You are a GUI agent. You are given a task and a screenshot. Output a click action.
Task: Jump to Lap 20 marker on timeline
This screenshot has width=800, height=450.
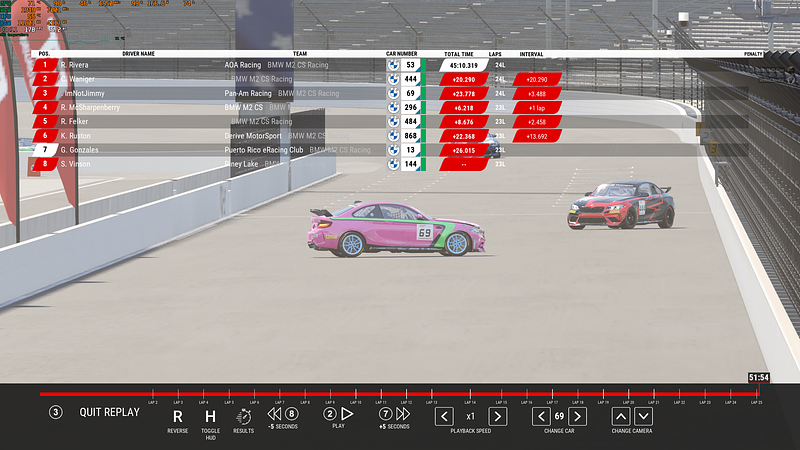pos(629,394)
